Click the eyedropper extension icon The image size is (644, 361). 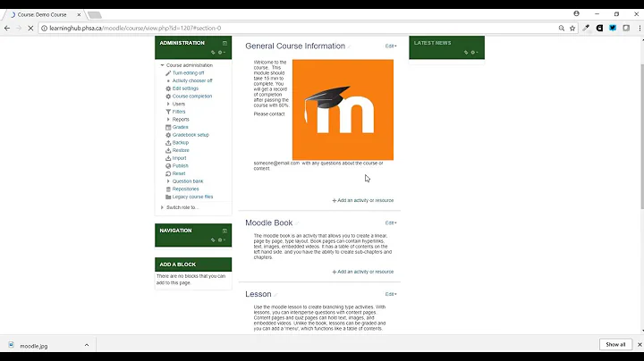[586, 29]
